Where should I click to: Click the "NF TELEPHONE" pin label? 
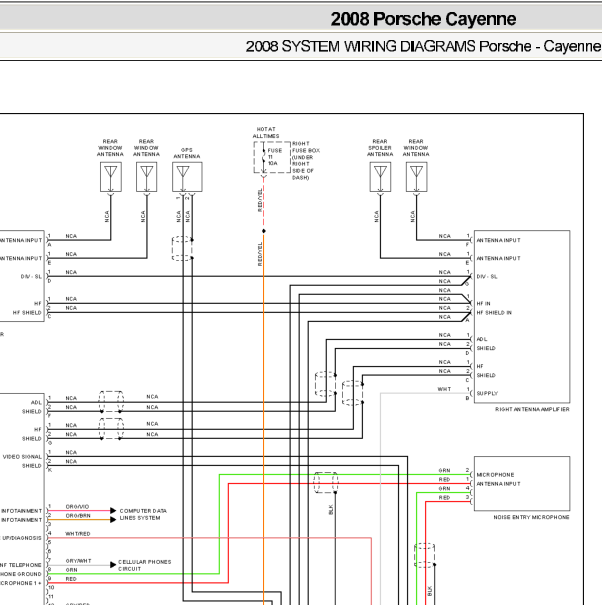tap(21, 565)
